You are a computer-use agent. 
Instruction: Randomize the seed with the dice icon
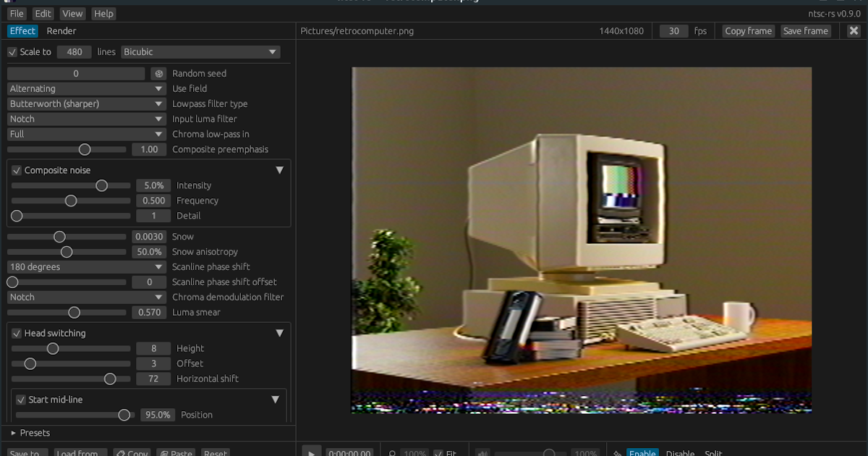point(158,73)
